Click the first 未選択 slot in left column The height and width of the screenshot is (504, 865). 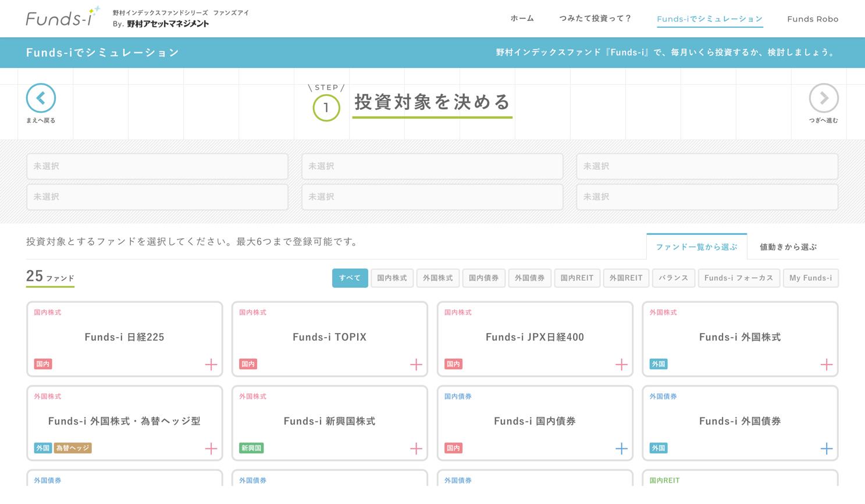(x=157, y=166)
